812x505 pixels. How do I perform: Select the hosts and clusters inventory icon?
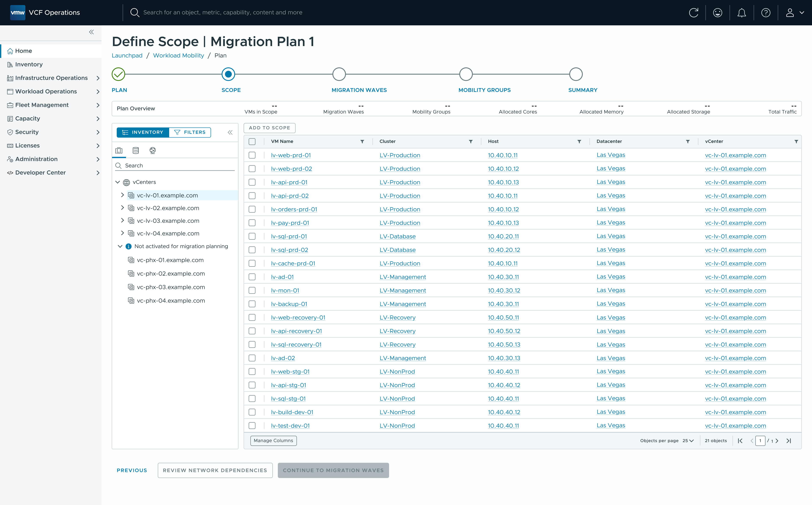[x=119, y=151]
